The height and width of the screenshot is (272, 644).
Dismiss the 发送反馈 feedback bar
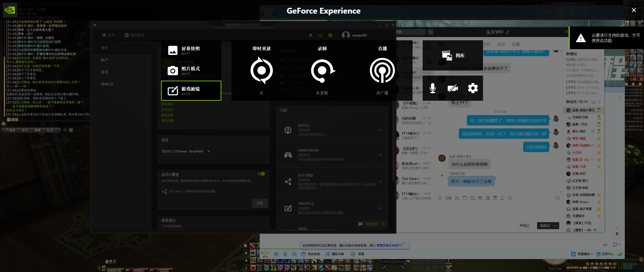tap(383, 224)
